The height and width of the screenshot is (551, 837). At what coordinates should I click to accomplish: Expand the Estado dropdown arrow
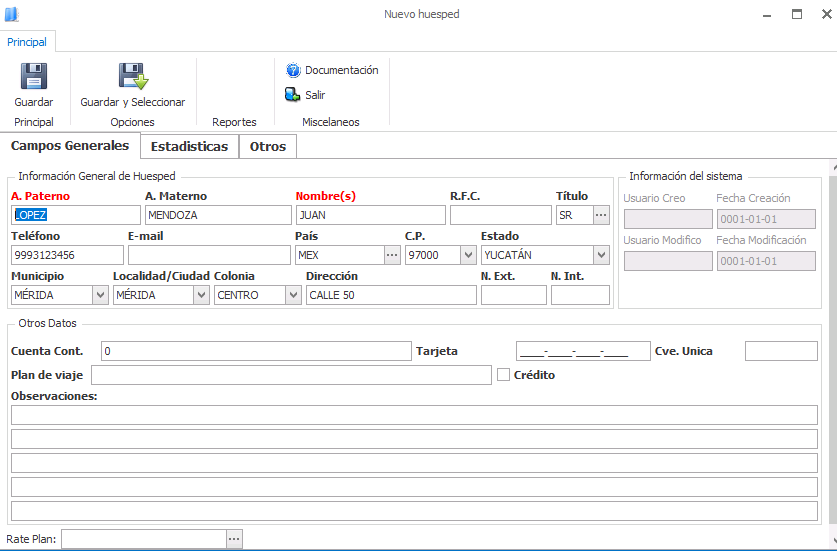pyautogui.click(x=601, y=255)
